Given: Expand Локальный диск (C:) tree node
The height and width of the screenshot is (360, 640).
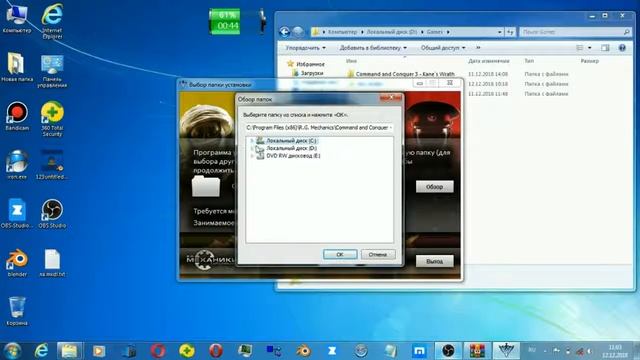Looking at the screenshot, I should click(251, 140).
